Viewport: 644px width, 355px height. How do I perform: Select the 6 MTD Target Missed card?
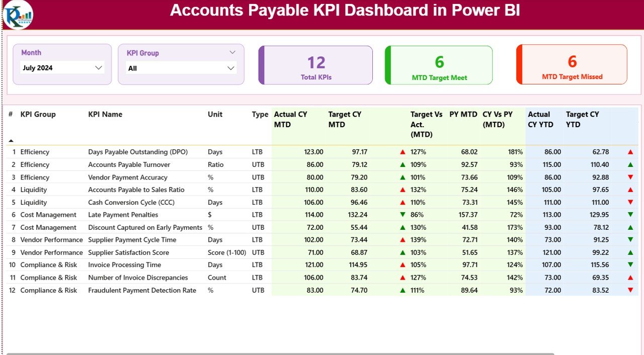tap(572, 64)
